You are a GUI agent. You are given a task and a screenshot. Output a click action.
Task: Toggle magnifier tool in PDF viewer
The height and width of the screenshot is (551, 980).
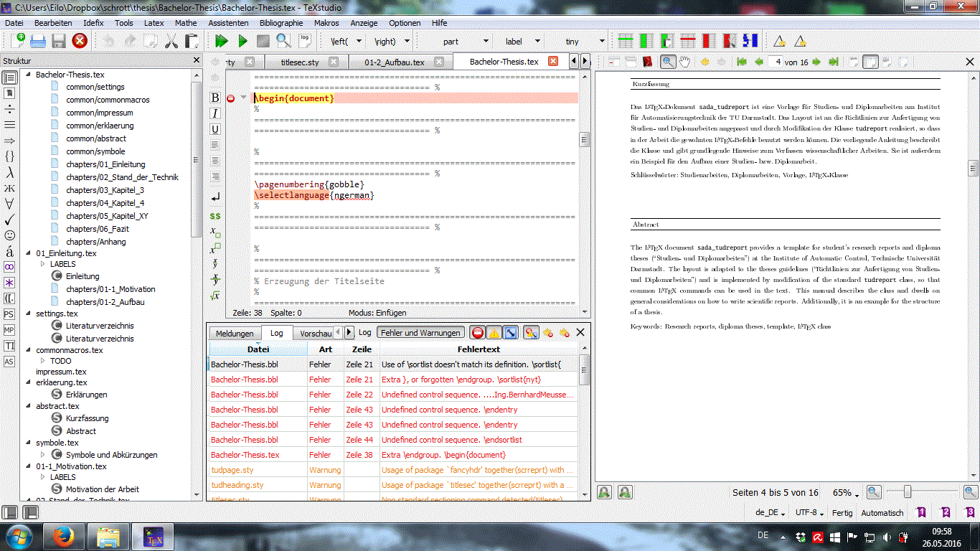[668, 62]
